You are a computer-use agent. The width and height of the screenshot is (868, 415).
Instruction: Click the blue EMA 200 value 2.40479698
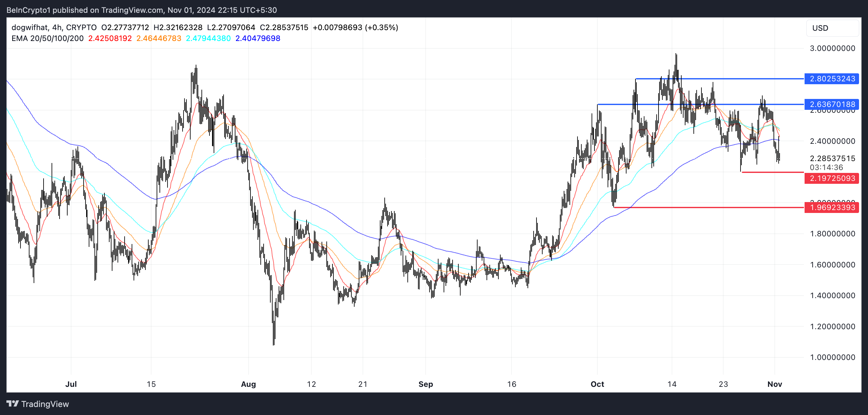point(258,38)
